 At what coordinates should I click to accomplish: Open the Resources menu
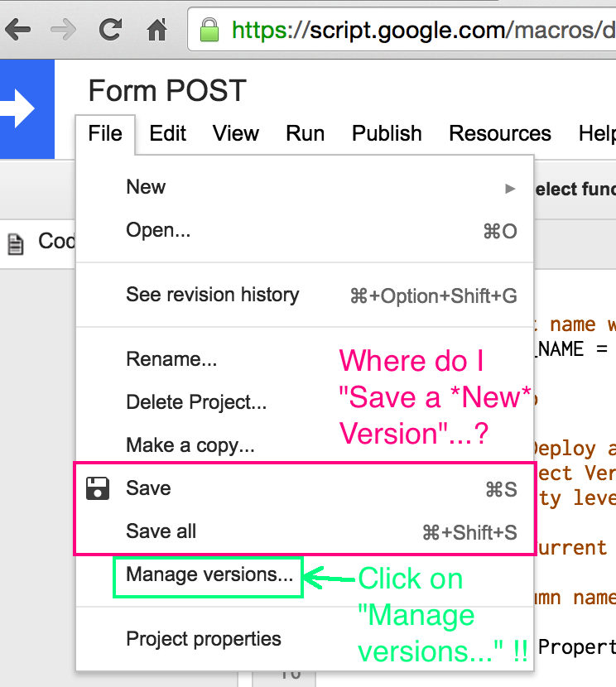[x=500, y=133]
